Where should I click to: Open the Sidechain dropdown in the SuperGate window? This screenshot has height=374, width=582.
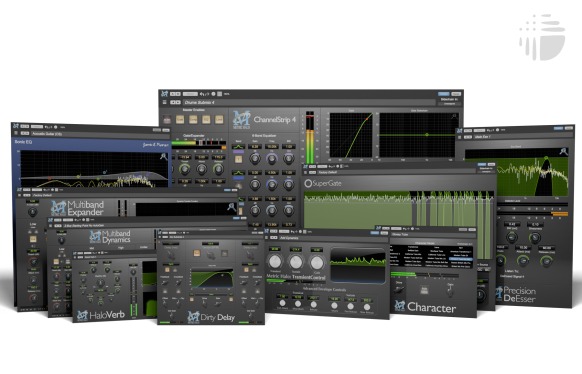coord(486,172)
